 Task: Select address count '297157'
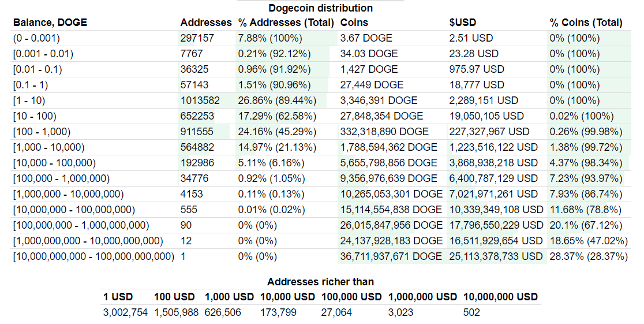pos(197,38)
